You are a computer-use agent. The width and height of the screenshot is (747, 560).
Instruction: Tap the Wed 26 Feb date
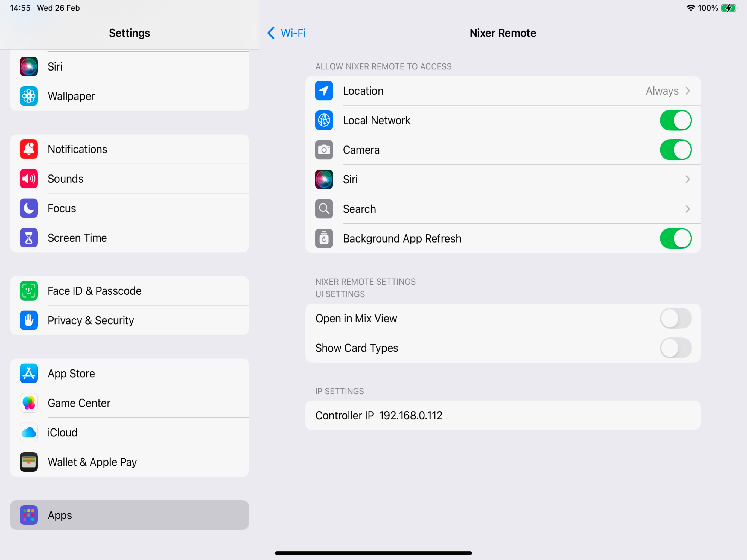tap(59, 8)
